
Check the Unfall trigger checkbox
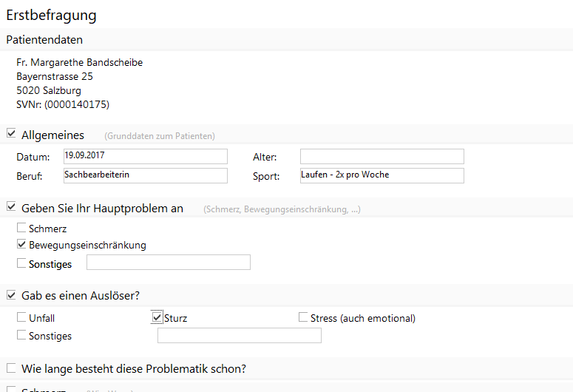(22, 318)
